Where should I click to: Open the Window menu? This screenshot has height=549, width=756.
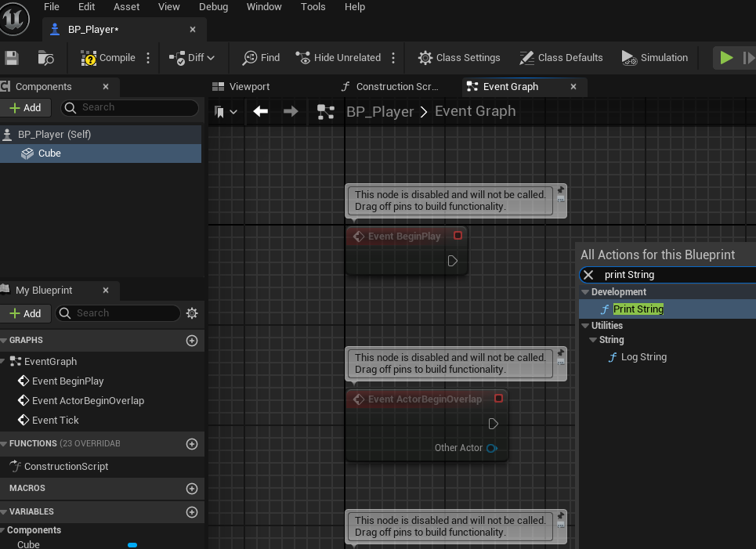coord(264,7)
